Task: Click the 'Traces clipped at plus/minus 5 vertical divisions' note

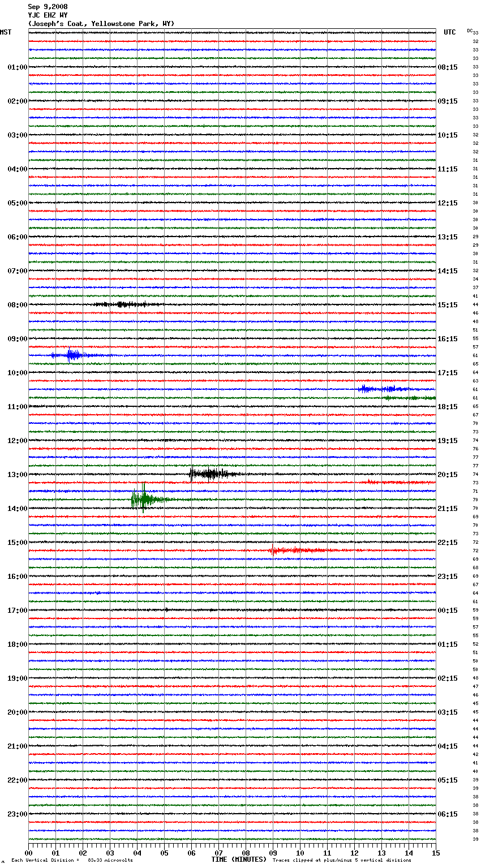Action: click(x=342, y=860)
